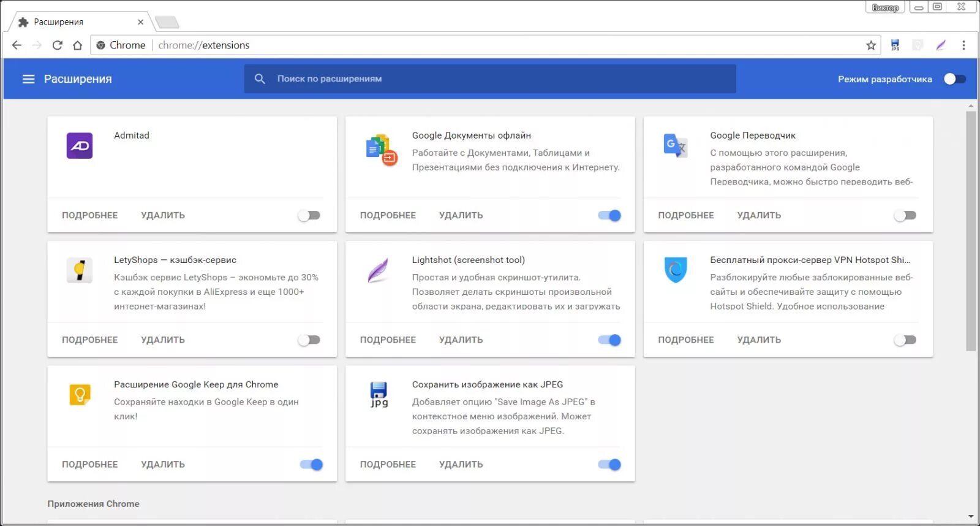
Task: Click the browser forward arrow
Action: pyautogui.click(x=37, y=45)
